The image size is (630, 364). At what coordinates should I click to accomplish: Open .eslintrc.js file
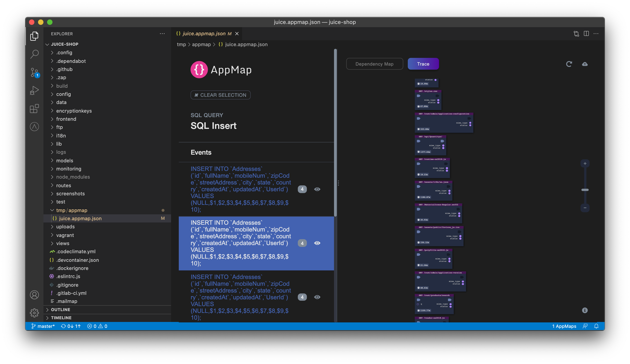(107, 276)
